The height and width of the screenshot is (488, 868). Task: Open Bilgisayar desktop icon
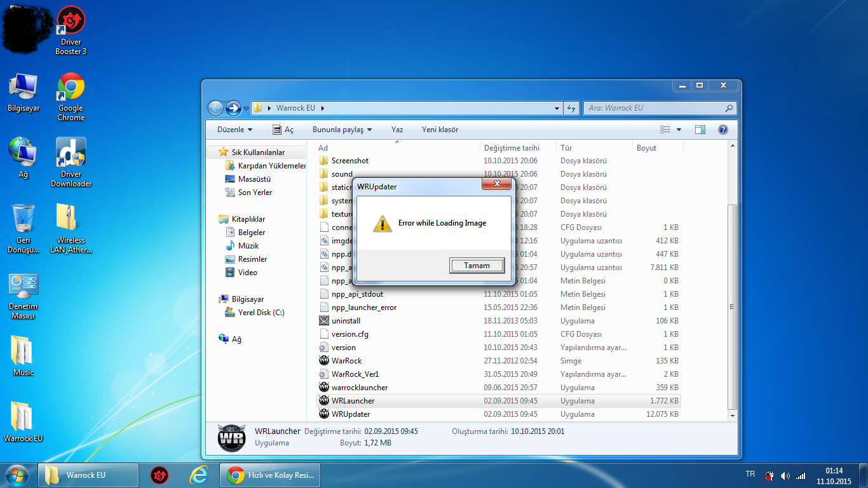click(24, 93)
